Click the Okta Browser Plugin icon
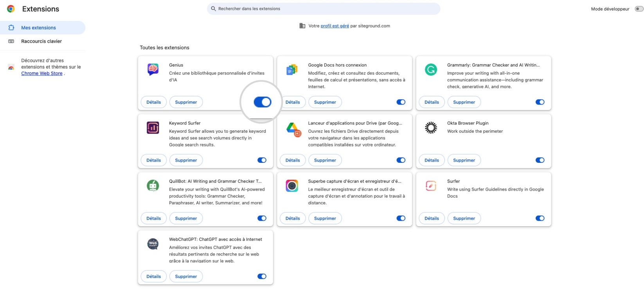 [x=431, y=128]
